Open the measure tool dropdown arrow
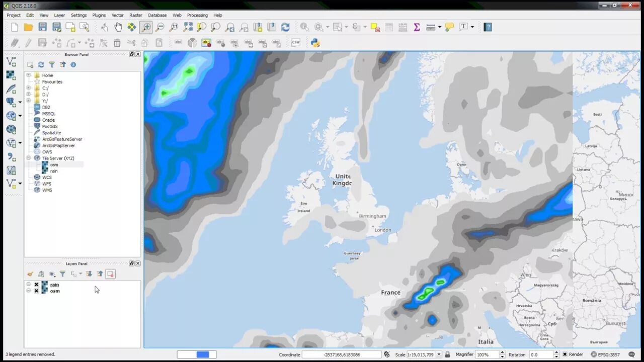 tap(440, 27)
